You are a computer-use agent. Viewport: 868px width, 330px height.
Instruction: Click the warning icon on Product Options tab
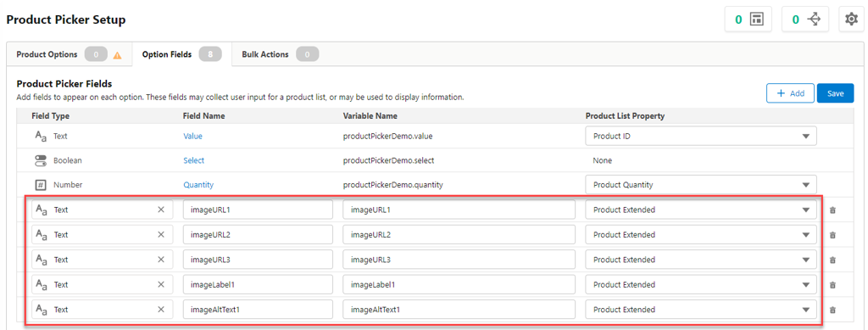[117, 55]
